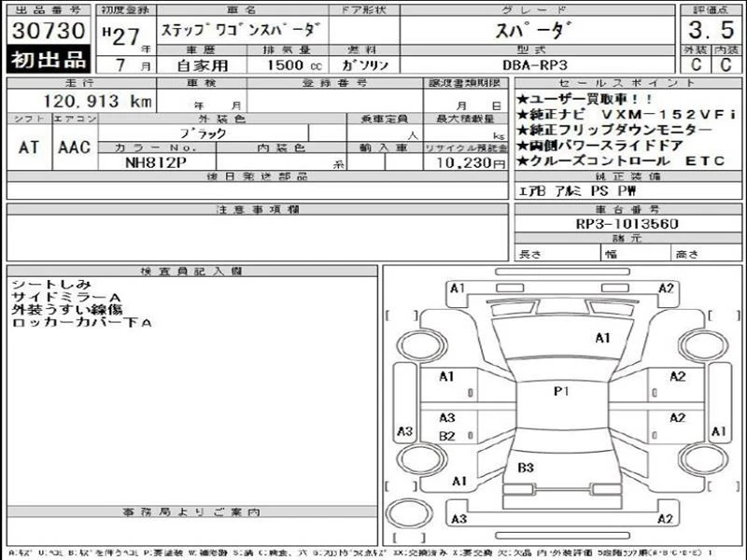Click the mileage value 120,913 km
Viewport: 747px width, 560px height.
point(98,101)
